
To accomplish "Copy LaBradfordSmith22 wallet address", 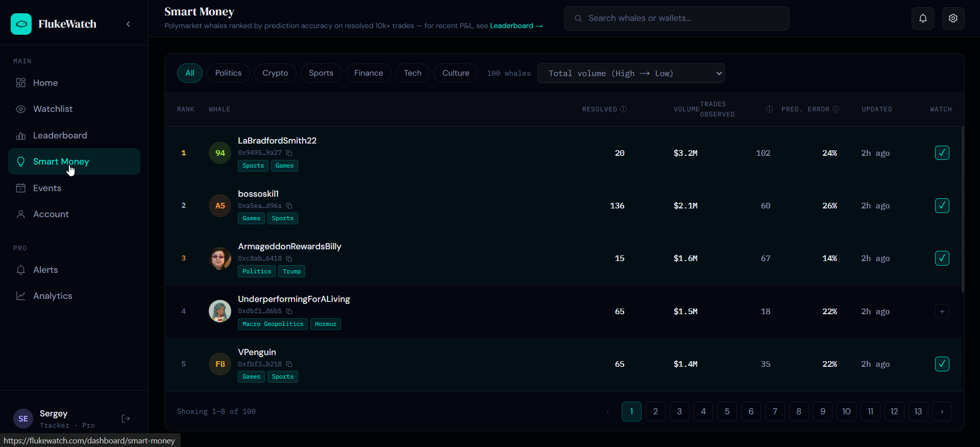I will point(289,153).
